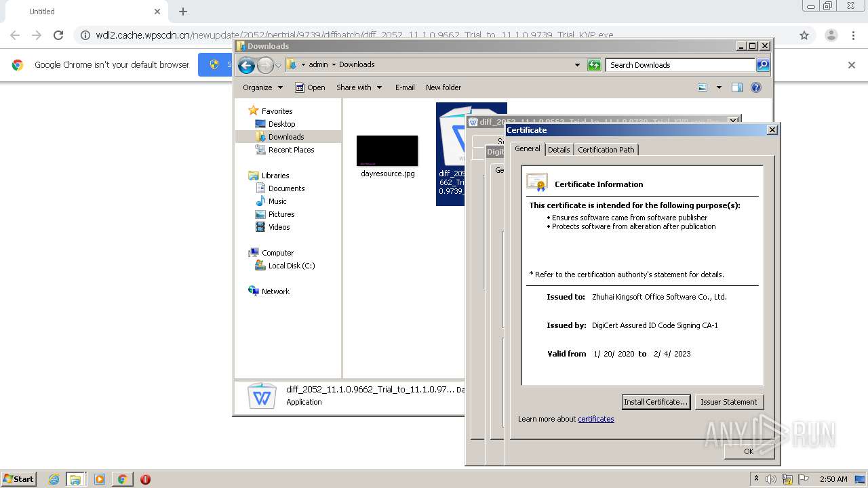868x488 pixels.
Task: Open the Share with dropdown
Action: [359, 87]
